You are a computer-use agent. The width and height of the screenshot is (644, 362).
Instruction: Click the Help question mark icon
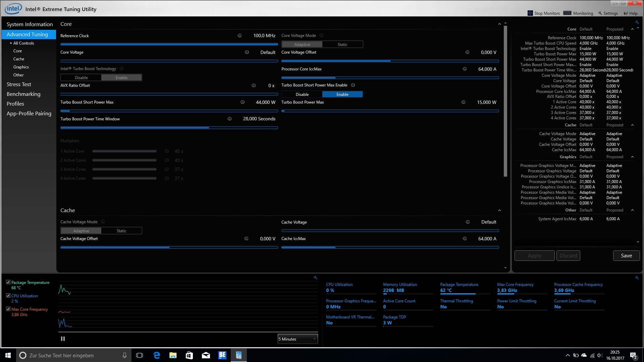pyautogui.click(x=626, y=13)
